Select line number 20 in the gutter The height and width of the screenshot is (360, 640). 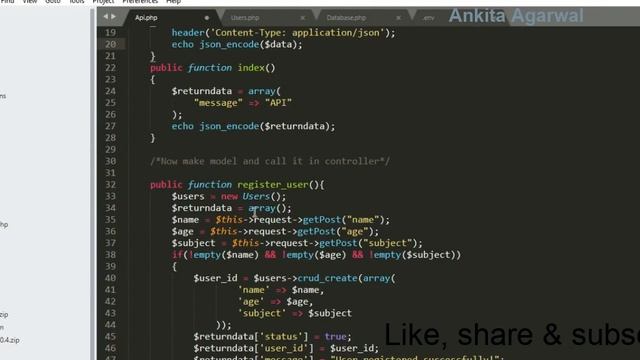pos(110,44)
